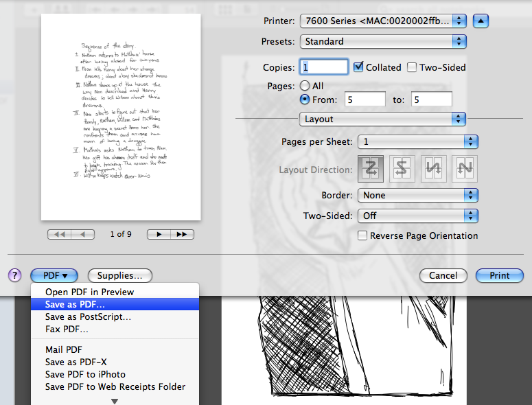This screenshot has width=532, height=405.
Task: Open the Presets dropdown set to Standard
Action: pos(383,41)
